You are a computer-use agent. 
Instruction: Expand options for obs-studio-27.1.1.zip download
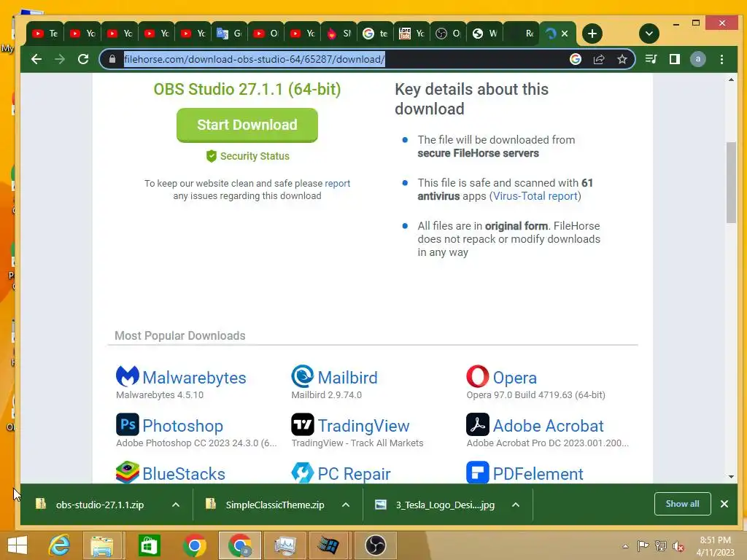176,505
